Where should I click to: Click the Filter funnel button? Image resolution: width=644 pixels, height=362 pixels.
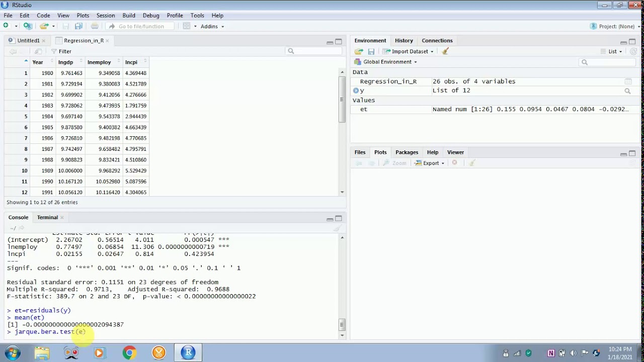click(x=61, y=51)
